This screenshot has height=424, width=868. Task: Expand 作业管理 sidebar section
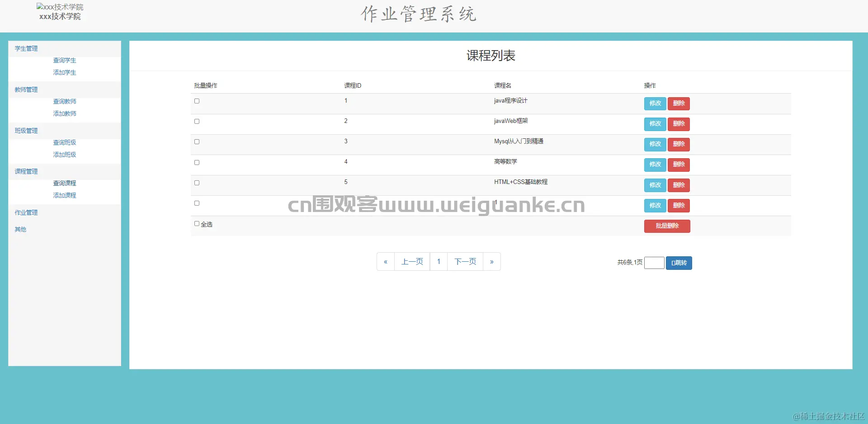coord(26,213)
